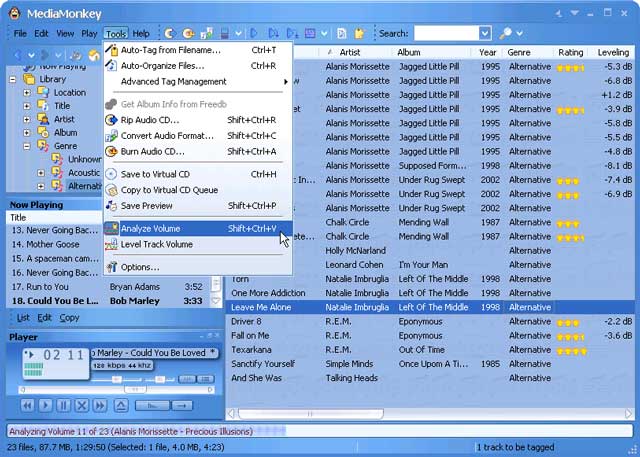The height and width of the screenshot is (457, 640).
Task: Open the Play menu
Action: click(89, 33)
